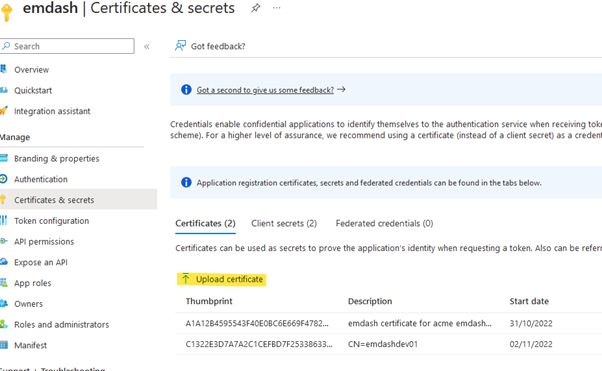Open the 'Got a second to give us some feedback?' link
Screen dimensions: 602x371
coord(265,90)
